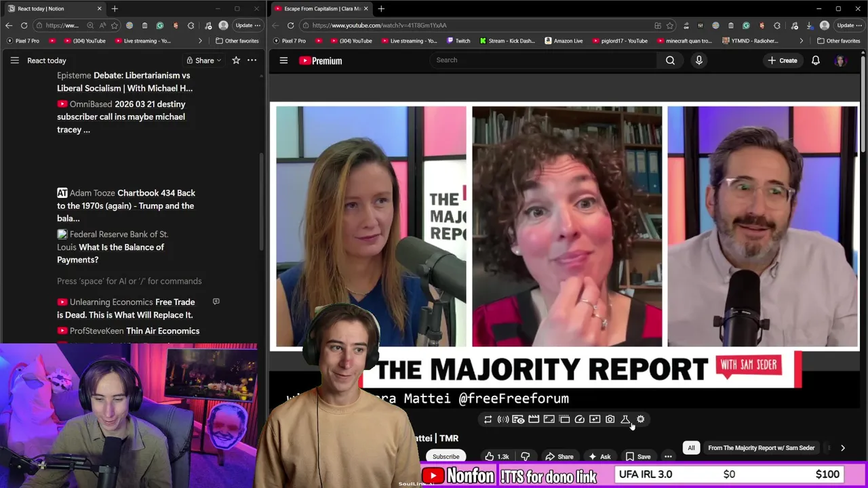The image size is (868, 488).
Task: Open the Amazon Live bookmark
Action: click(563, 41)
